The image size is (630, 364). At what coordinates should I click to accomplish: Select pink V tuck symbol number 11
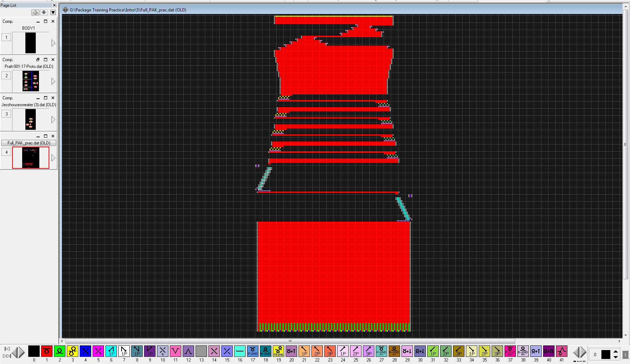176,351
